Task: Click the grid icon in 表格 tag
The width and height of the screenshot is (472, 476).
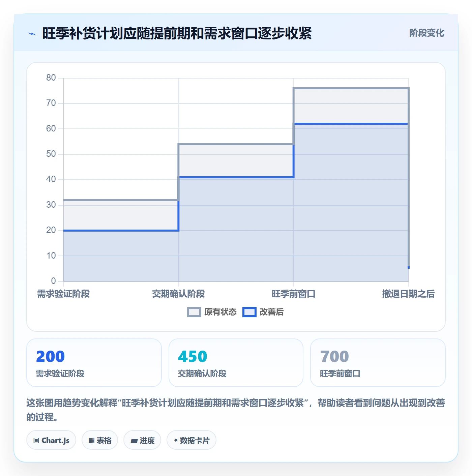Action: pyautogui.click(x=91, y=441)
